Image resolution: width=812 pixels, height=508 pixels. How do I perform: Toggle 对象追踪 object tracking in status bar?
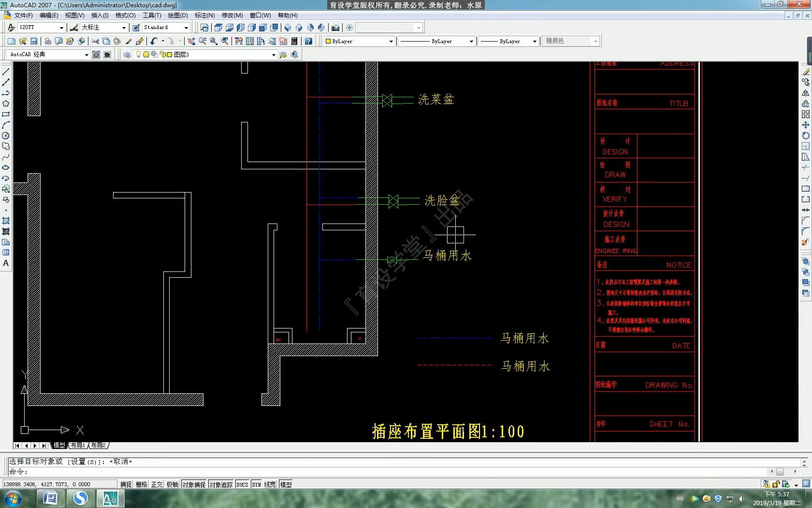[221, 484]
